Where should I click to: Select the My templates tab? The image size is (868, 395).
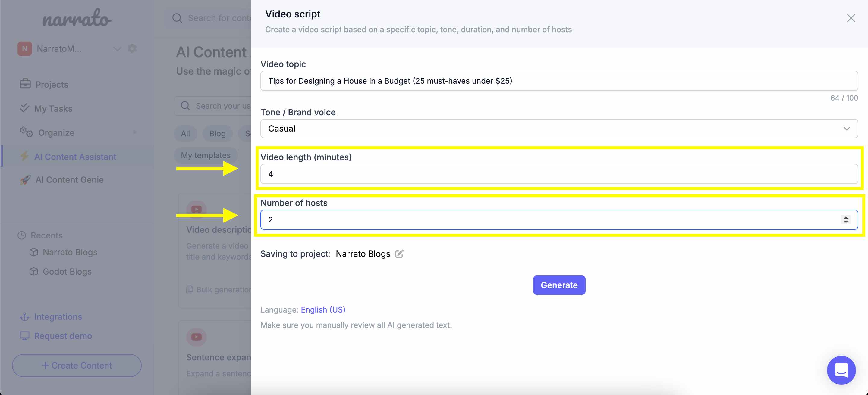click(206, 155)
